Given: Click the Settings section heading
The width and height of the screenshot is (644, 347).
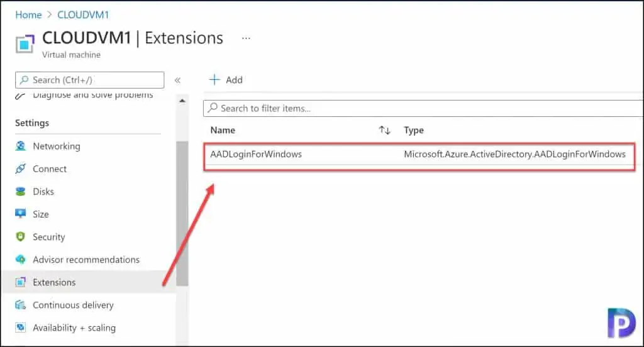Looking at the screenshot, I should click(x=32, y=123).
